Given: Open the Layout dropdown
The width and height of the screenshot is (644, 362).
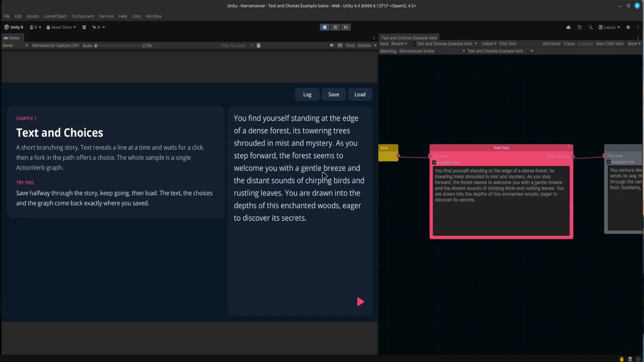Looking at the screenshot, I should click(x=609, y=27).
